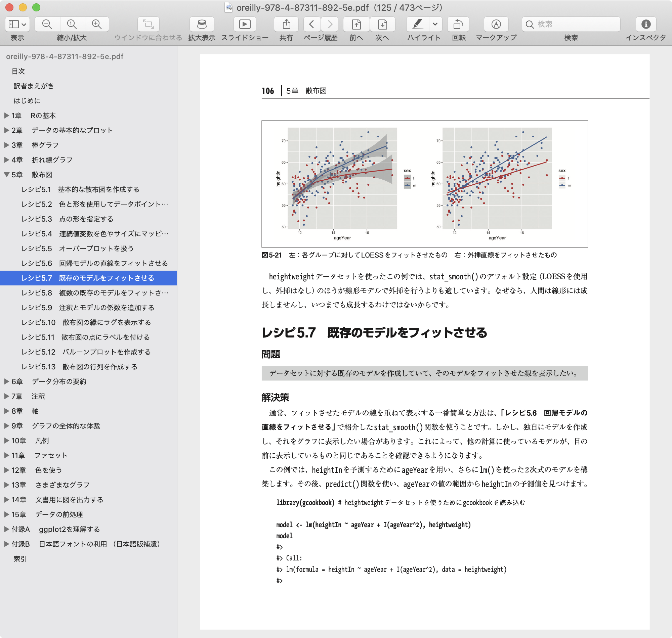672x638 pixels.
Task: Click the actual size zoom icon
Action: 72,24
